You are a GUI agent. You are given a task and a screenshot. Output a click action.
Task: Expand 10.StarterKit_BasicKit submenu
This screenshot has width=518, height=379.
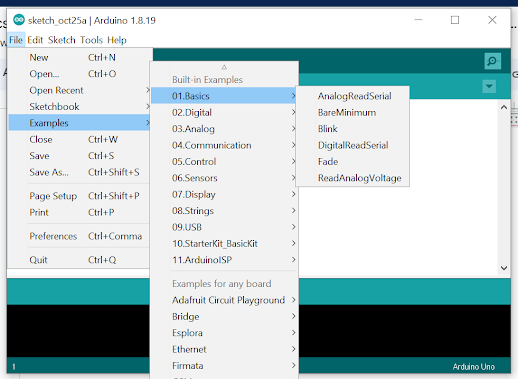click(224, 243)
